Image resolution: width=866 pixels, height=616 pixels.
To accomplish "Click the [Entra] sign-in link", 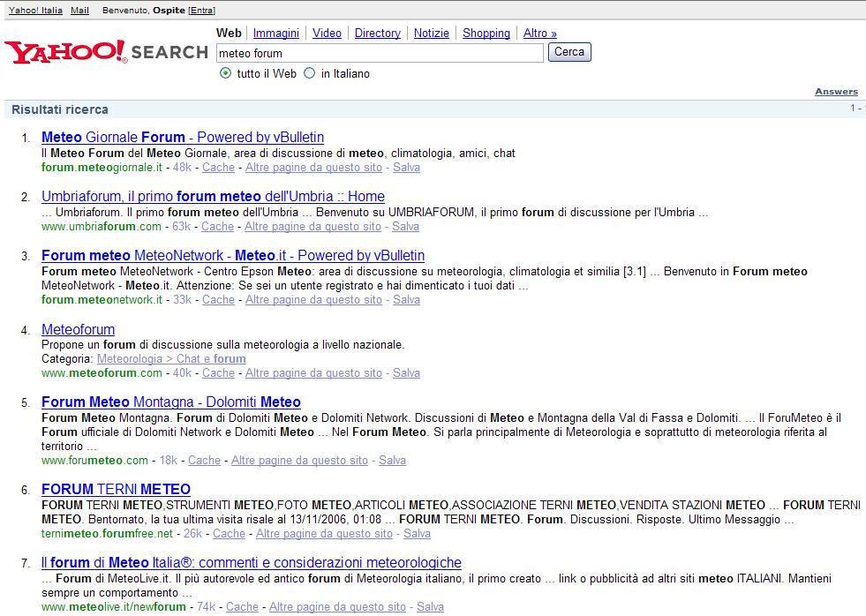I will pyautogui.click(x=201, y=11).
